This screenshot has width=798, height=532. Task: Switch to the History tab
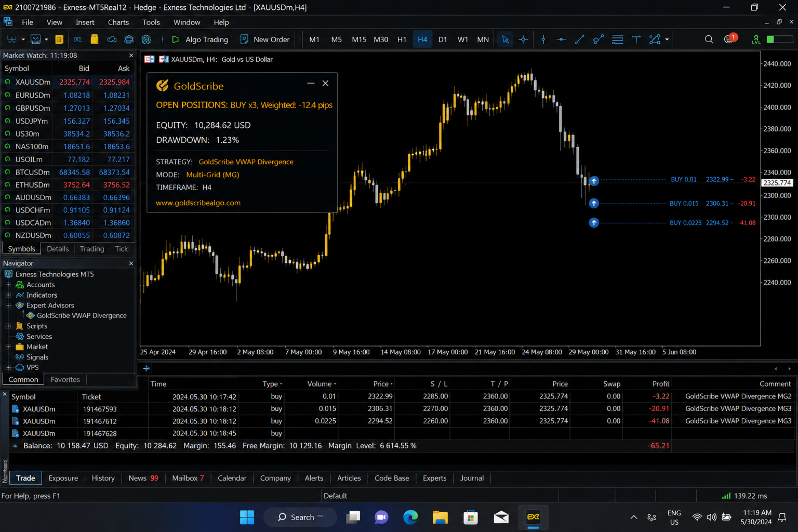pyautogui.click(x=103, y=478)
